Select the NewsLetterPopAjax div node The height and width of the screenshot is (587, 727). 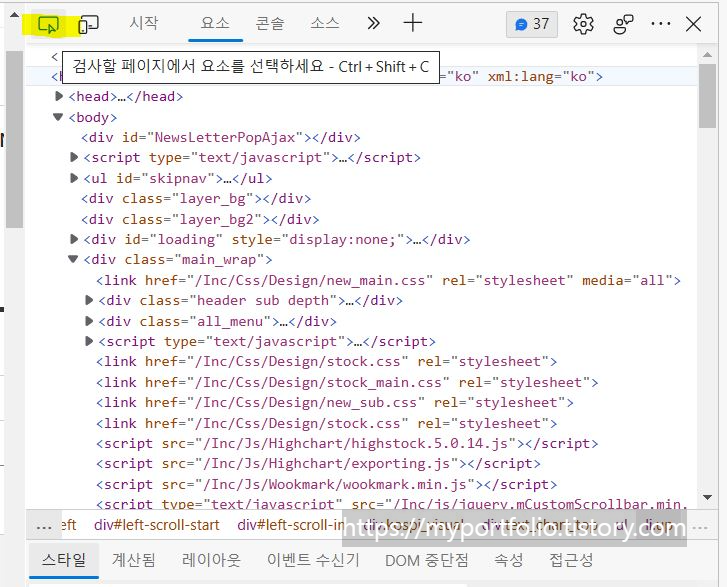tap(221, 138)
